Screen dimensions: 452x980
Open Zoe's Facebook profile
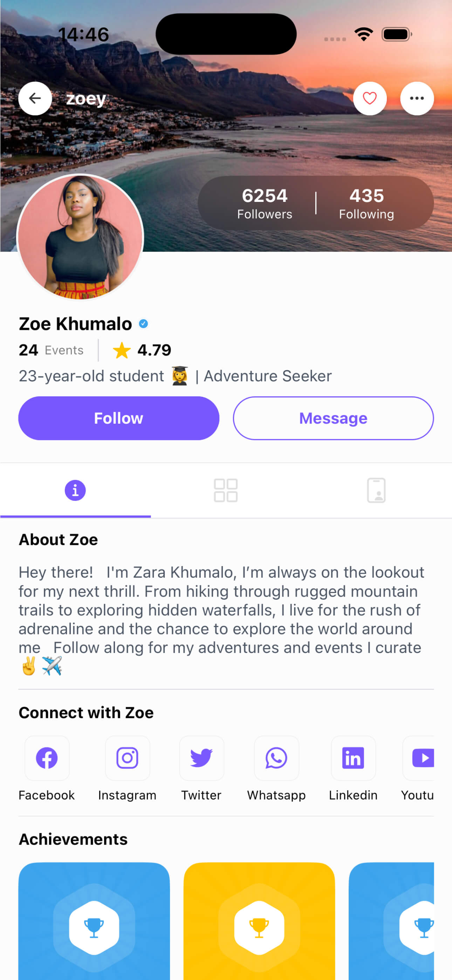pos(46,758)
